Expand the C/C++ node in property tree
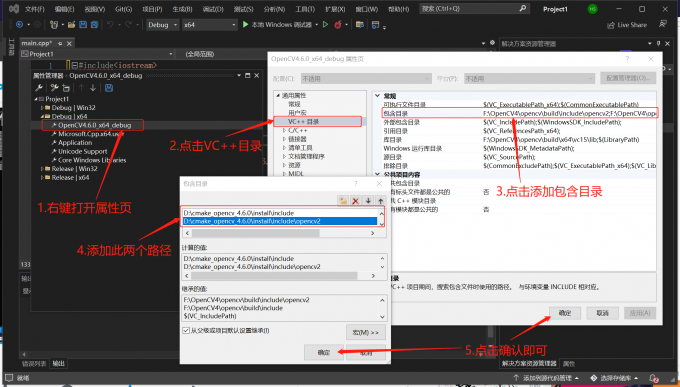This screenshot has height=387, width=680. click(x=284, y=130)
